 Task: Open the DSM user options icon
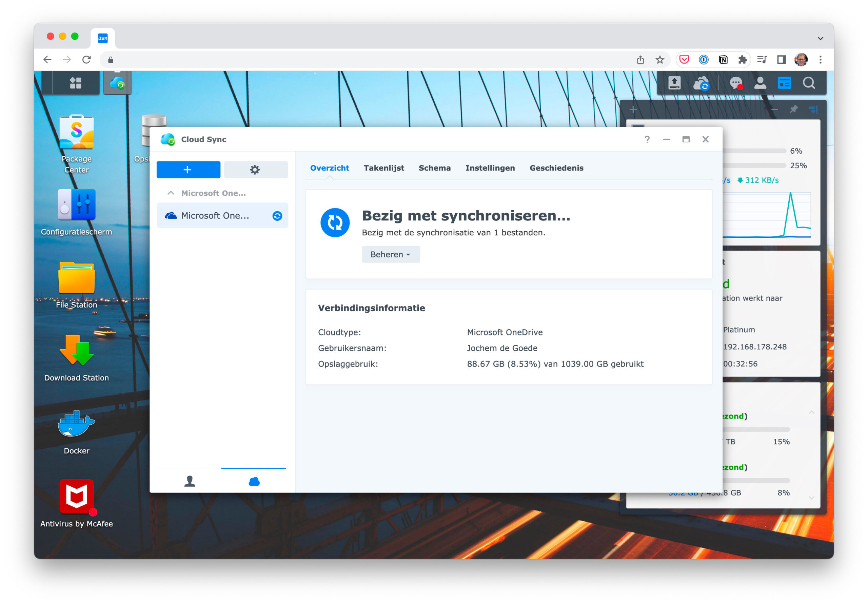click(x=760, y=83)
